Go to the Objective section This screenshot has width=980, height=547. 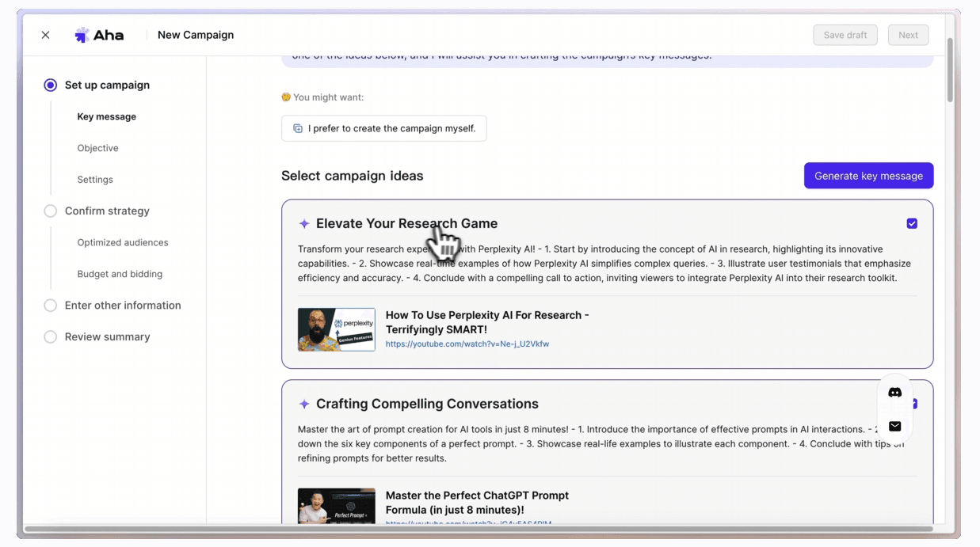click(x=97, y=148)
